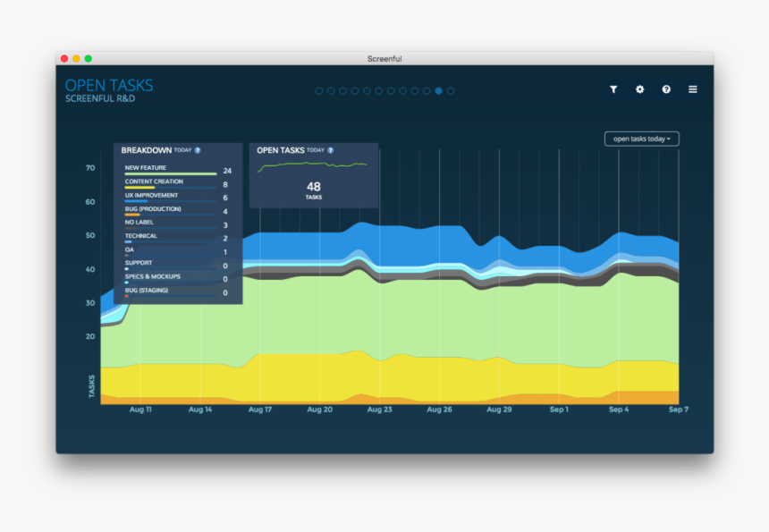Image resolution: width=769 pixels, height=532 pixels.
Task: Click the Aug 23 date on the timeline
Action: coord(379,410)
